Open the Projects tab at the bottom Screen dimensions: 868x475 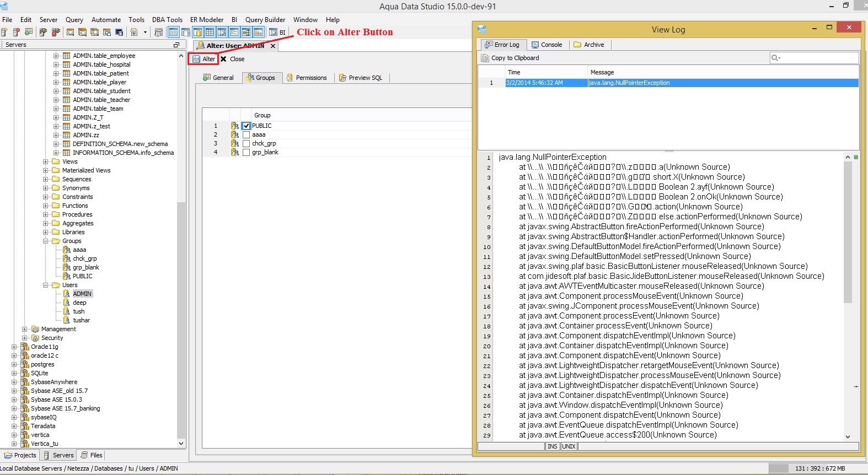[20, 455]
